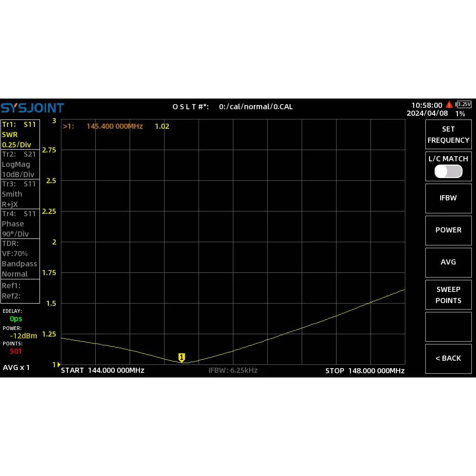The image size is (476, 476).
Task: Open the TDR settings panel
Action: (x=20, y=258)
